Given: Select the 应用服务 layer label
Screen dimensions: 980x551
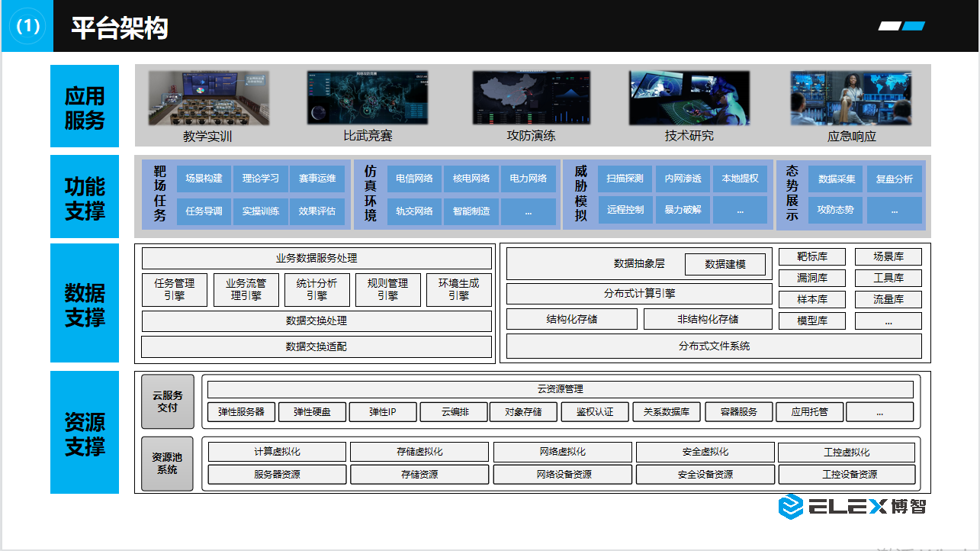Looking at the screenshot, I should (85, 107).
